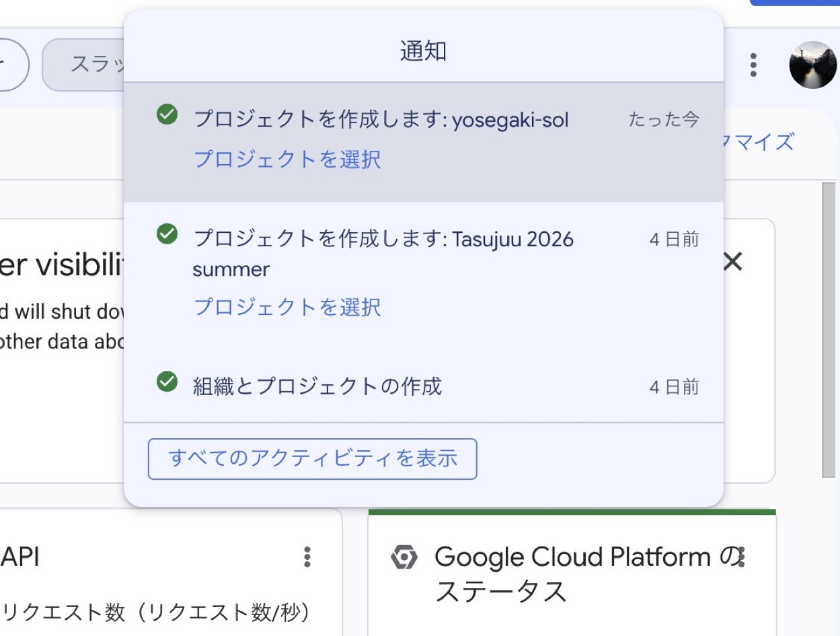Open the user account avatar
This screenshot has width=840, height=636.
tap(812, 65)
